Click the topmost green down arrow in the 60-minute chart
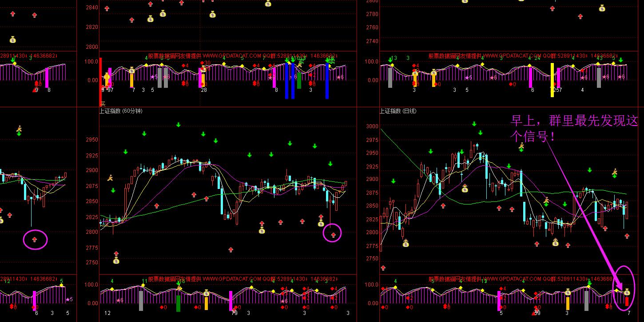Image resolution: width=644 pixels, height=322 pixels. click(x=178, y=125)
